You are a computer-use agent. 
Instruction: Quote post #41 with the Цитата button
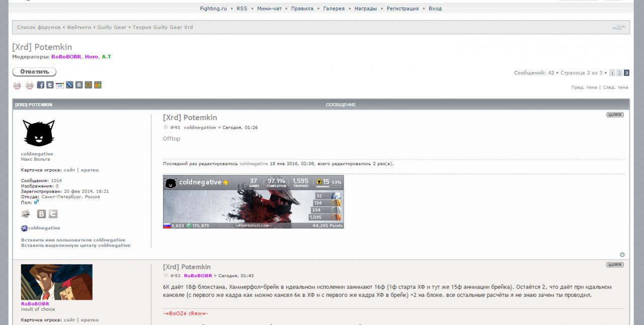coord(615,115)
